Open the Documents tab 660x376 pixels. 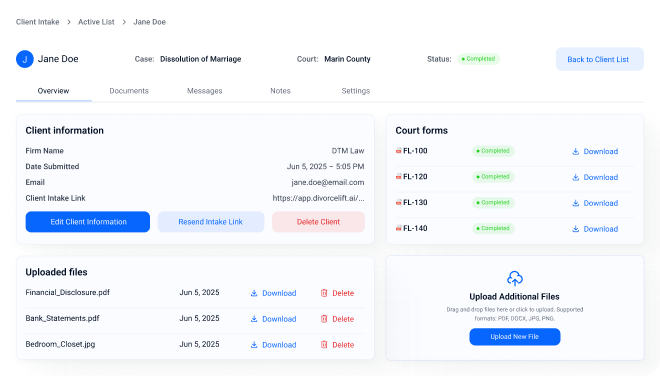pos(129,91)
